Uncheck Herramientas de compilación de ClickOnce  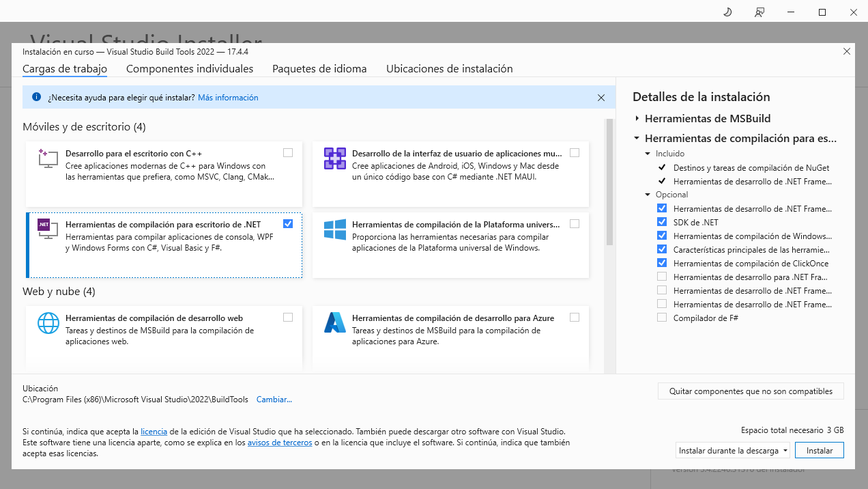(662, 263)
